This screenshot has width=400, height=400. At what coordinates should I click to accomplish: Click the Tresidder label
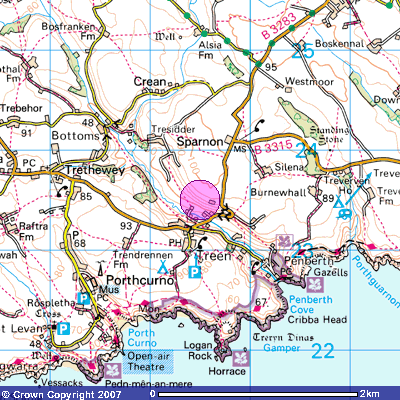[173, 129]
